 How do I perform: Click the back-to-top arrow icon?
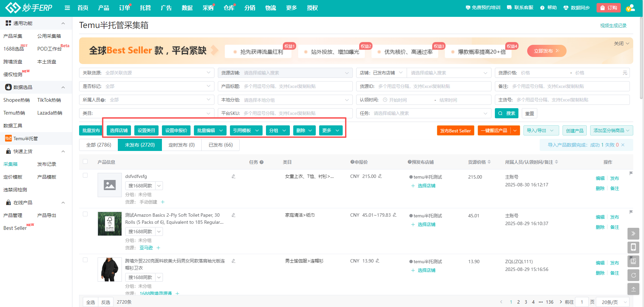[x=633, y=289]
